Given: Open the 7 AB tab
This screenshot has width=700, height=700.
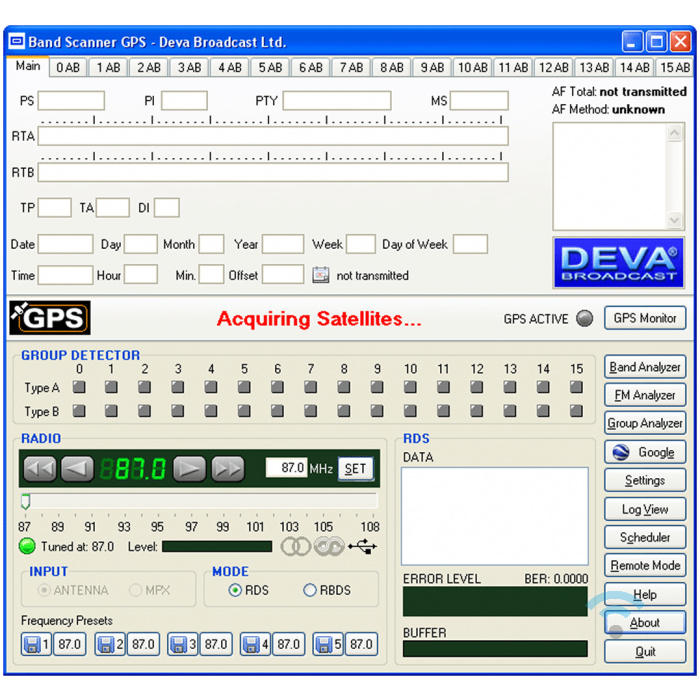Looking at the screenshot, I should (x=351, y=68).
